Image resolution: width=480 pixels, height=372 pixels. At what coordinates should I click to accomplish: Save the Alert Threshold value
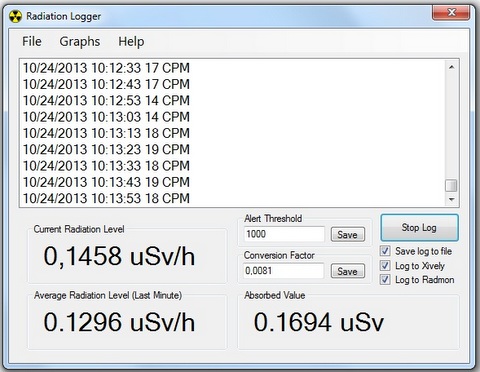[x=348, y=234]
